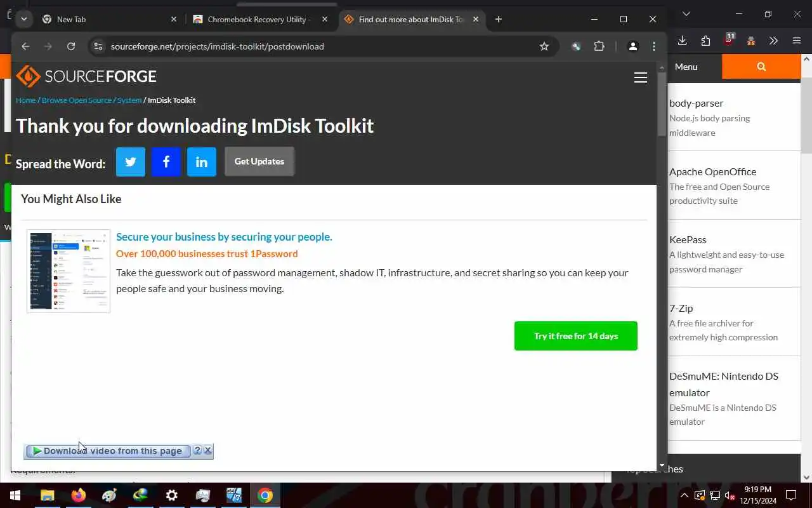Open File Explorer from taskbar
812x508 pixels.
pos(48,495)
